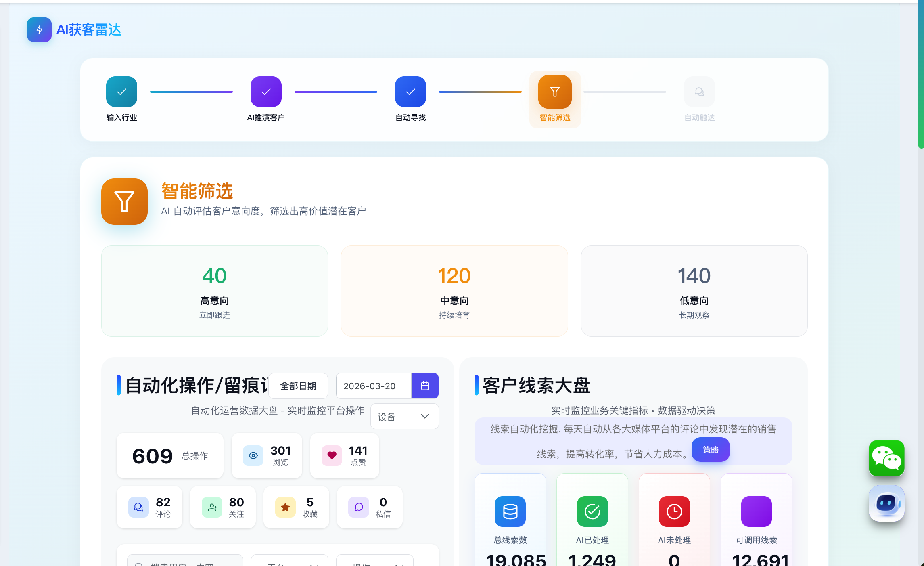Viewport: 924px width, 566px height.
Task: Click the 策略 button
Action: tap(711, 449)
